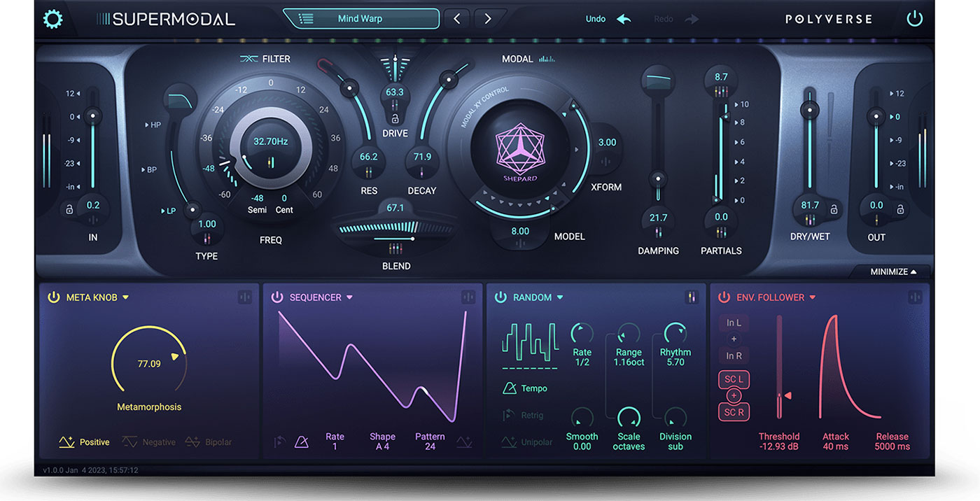The height and width of the screenshot is (501, 980).
Task: Click the Filter section icon
Action: click(248, 59)
